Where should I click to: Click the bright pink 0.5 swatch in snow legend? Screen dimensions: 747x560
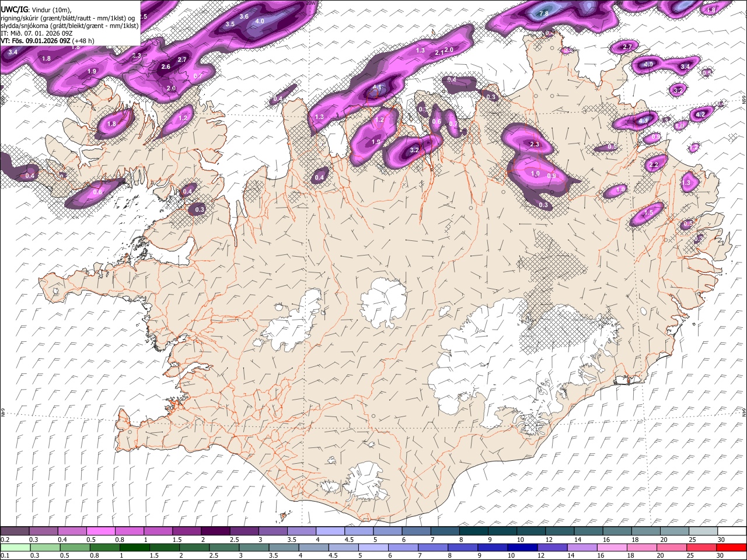click(x=100, y=531)
